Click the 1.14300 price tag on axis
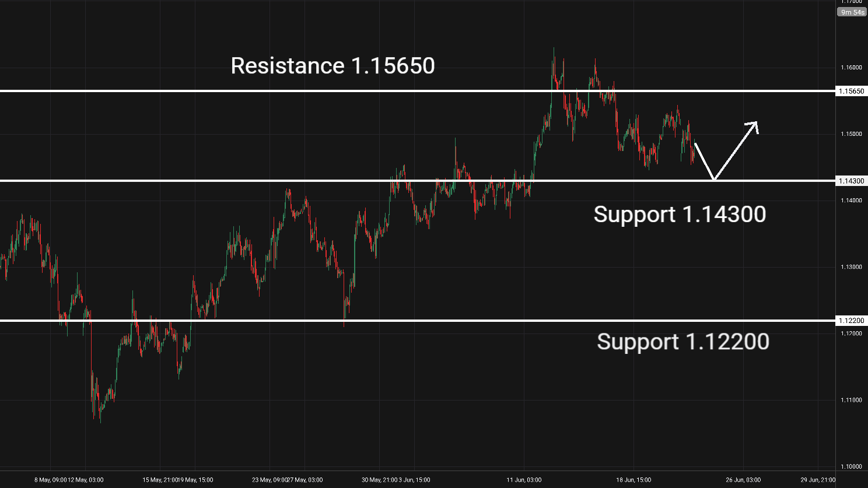 point(851,181)
